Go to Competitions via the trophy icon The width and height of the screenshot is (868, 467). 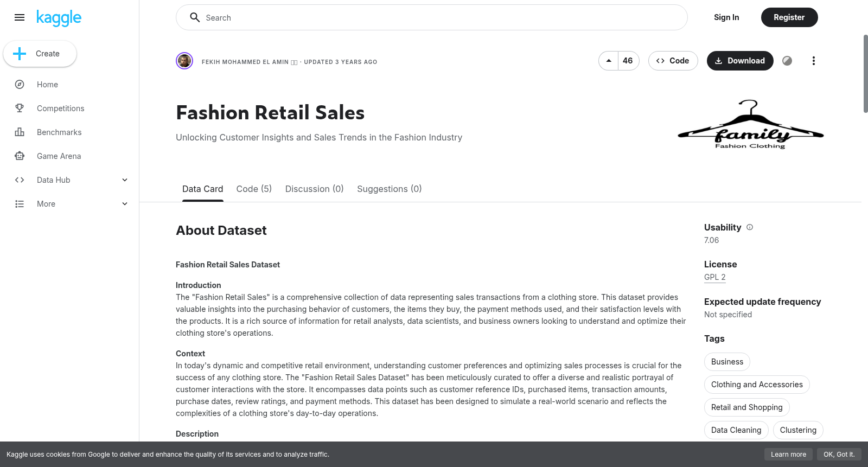click(x=20, y=108)
